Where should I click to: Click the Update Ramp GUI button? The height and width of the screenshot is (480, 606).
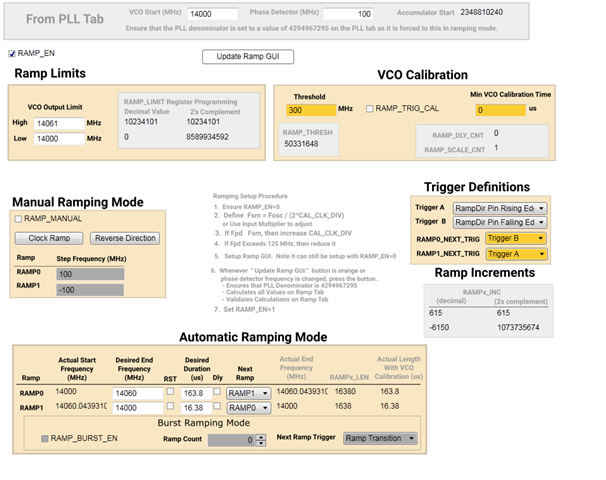click(248, 56)
